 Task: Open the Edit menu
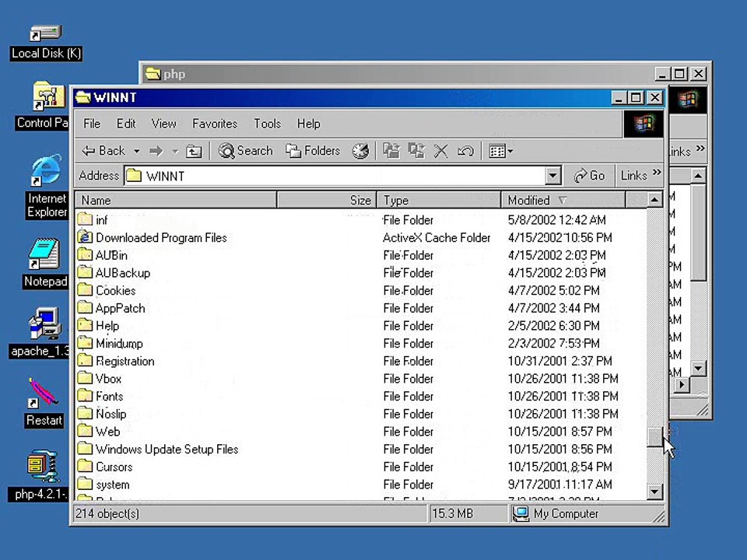pos(126,124)
